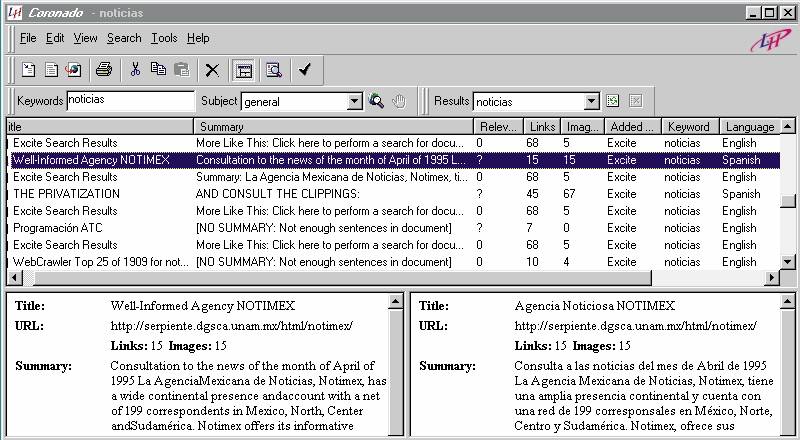Image resolution: width=800 pixels, height=440 pixels.
Task: Expand the Results dropdown list
Action: [591, 102]
